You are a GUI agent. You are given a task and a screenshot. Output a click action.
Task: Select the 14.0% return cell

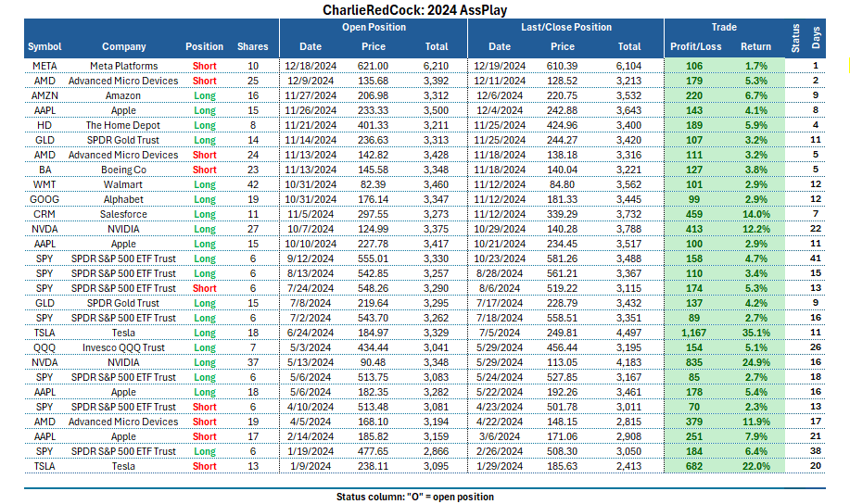click(755, 214)
